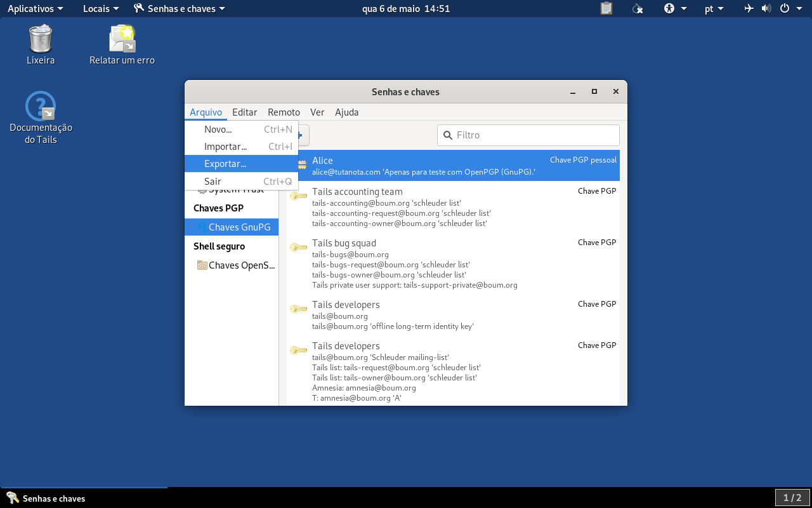
Task: Open the accessibility icon menu
Action: 675,9
